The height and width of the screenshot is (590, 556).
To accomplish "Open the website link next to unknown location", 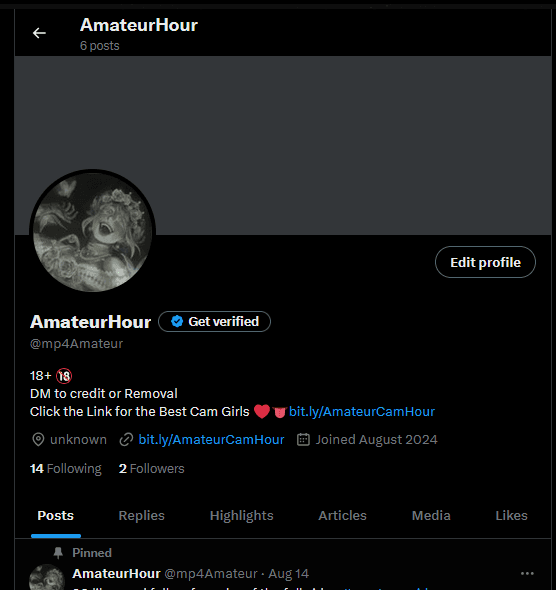I will click(x=211, y=439).
